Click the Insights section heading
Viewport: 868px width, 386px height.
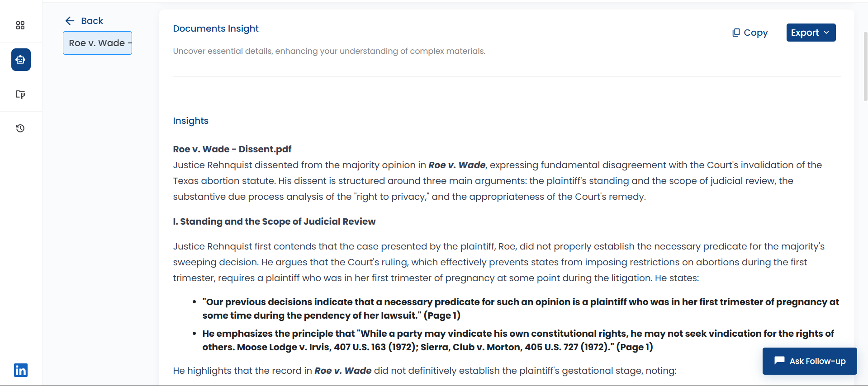point(190,121)
